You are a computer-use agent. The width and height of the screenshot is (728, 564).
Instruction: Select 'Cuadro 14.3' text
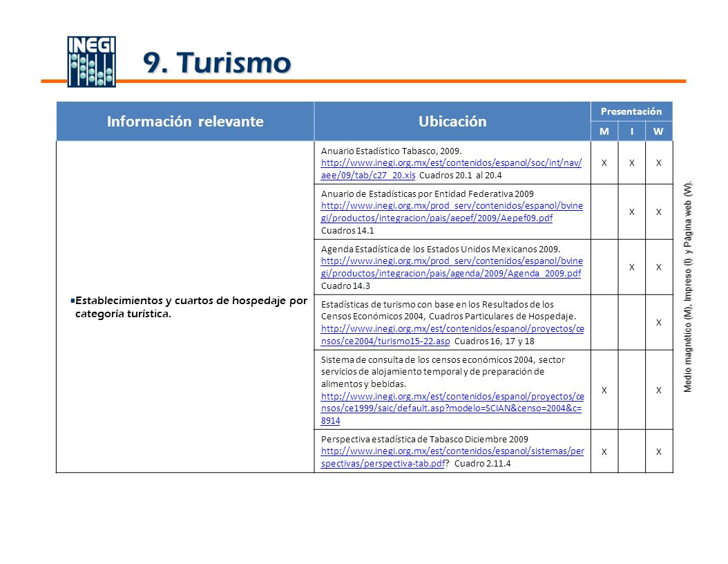coord(345,285)
